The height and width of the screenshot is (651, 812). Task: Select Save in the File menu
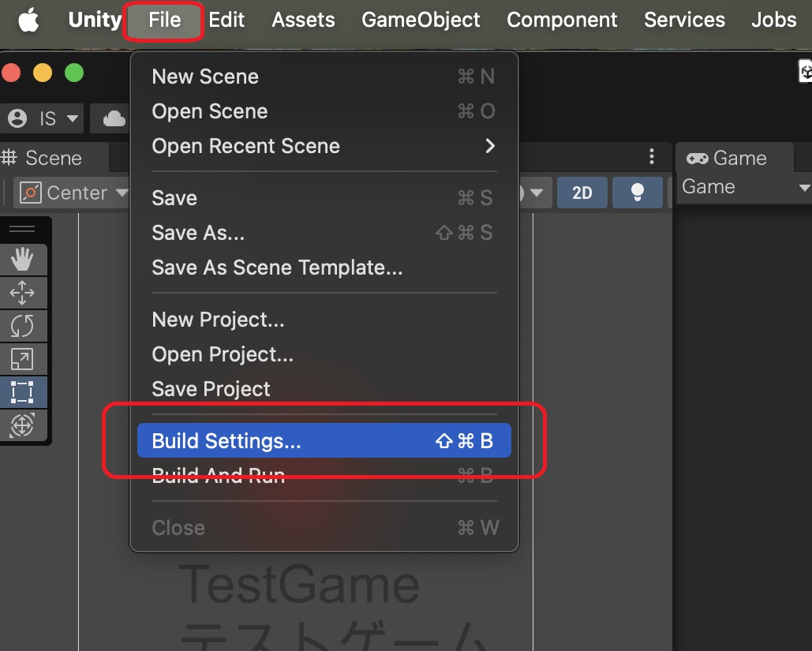pyautogui.click(x=324, y=198)
